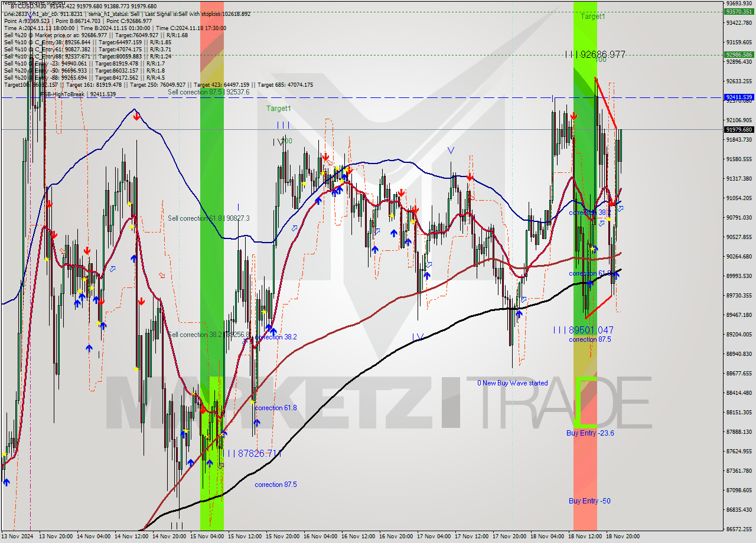This screenshot has height=543, width=756.
Task: Click the '17 Nov 12:00' time axis label
Action: click(x=472, y=537)
